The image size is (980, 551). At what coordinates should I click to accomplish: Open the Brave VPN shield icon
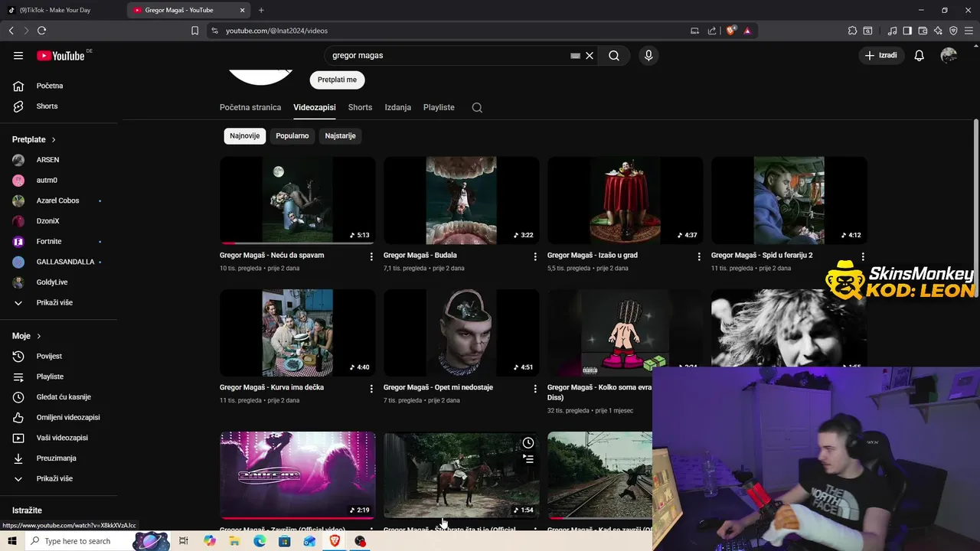click(x=953, y=31)
